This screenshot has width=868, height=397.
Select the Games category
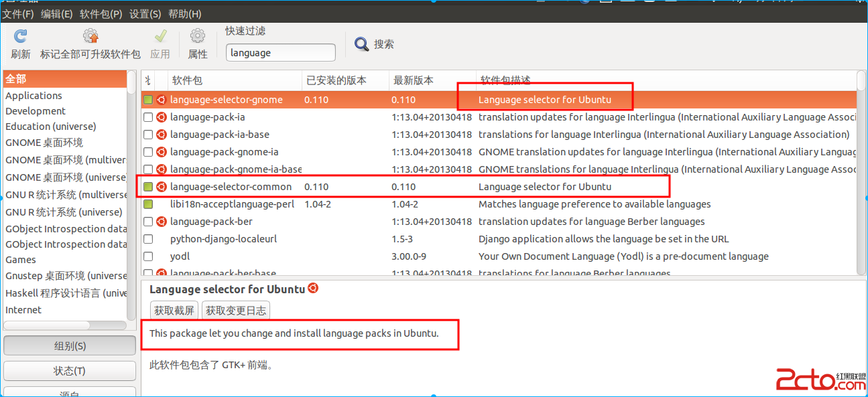click(21, 260)
